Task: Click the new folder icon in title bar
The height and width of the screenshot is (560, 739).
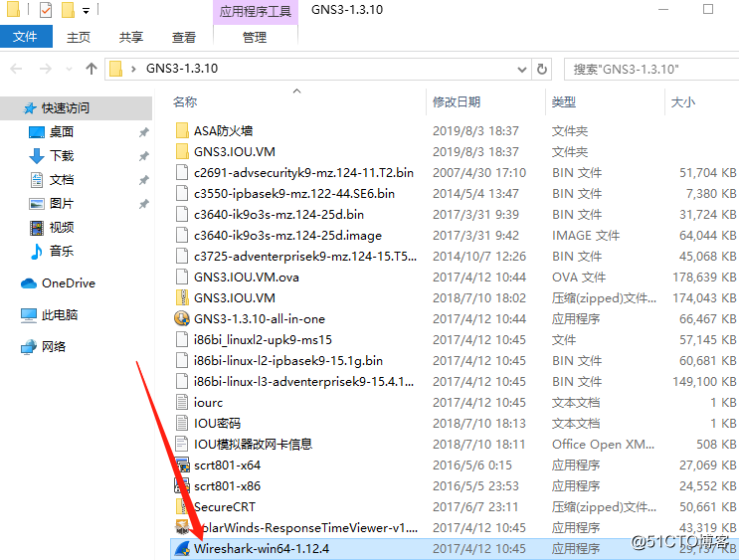Action: 69,9
